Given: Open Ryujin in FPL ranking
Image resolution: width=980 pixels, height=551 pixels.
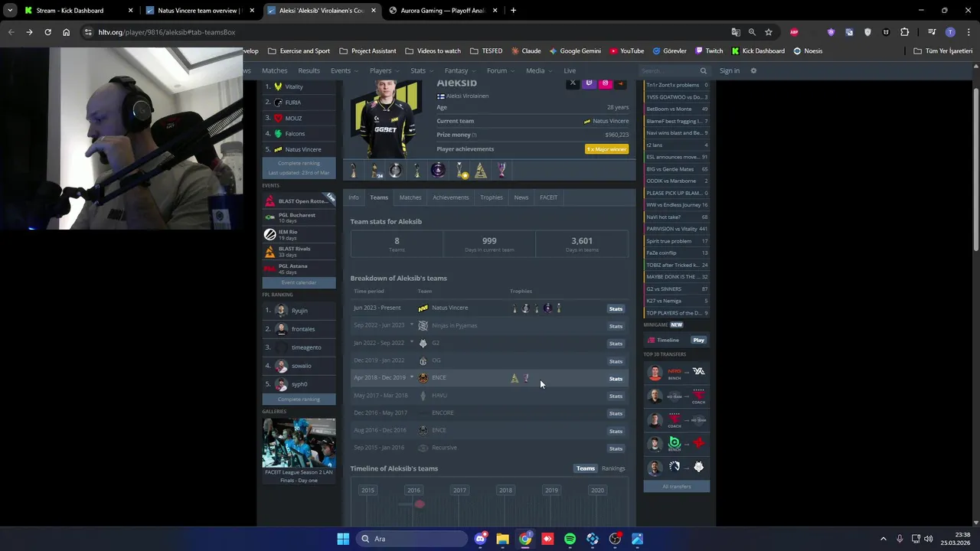Looking at the screenshot, I should point(299,311).
